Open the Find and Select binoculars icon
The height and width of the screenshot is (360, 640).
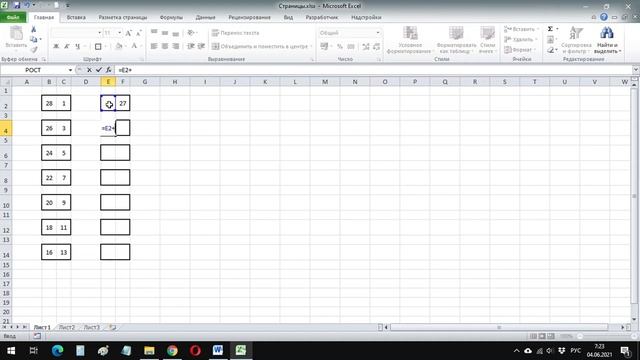(607, 33)
